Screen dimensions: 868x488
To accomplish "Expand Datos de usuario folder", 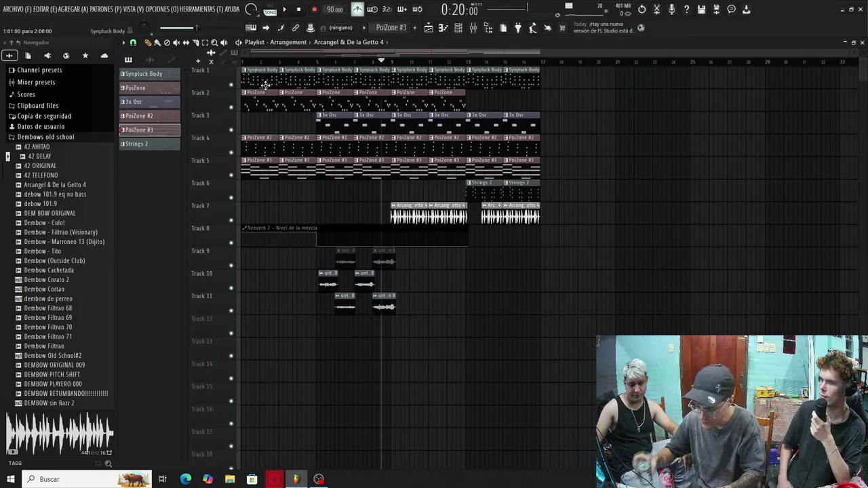I will pyautogui.click(x=41, y=126).
